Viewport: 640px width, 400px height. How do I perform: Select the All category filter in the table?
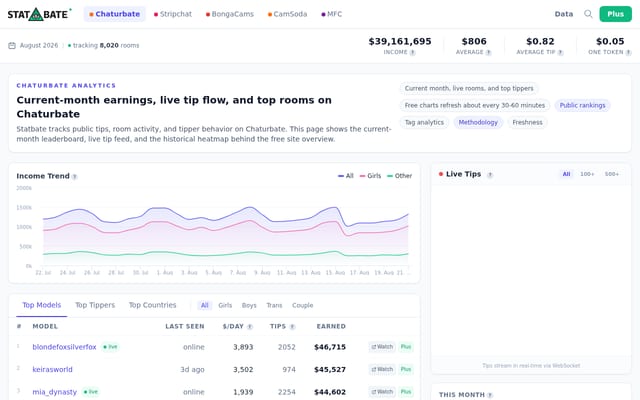[204, 305]
